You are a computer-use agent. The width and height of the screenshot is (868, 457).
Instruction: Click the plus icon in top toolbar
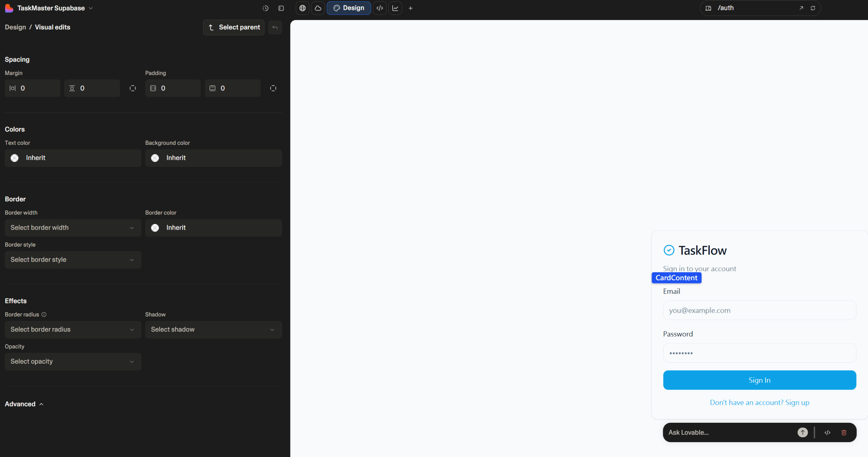pyautogui.click(x=410, y=8)
